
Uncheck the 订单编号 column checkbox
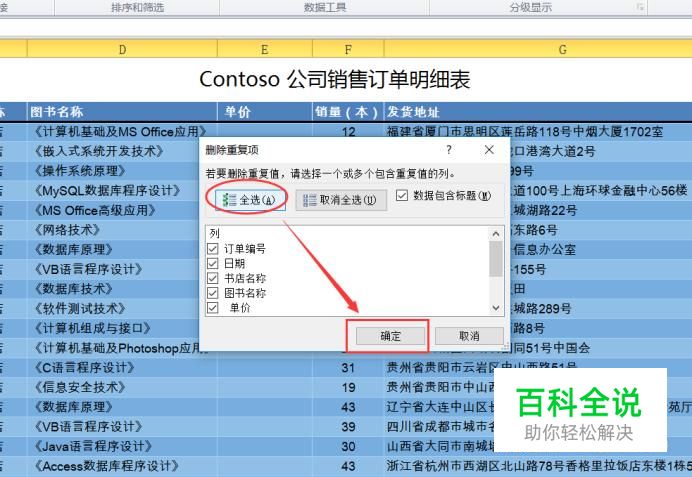point(213,249)
